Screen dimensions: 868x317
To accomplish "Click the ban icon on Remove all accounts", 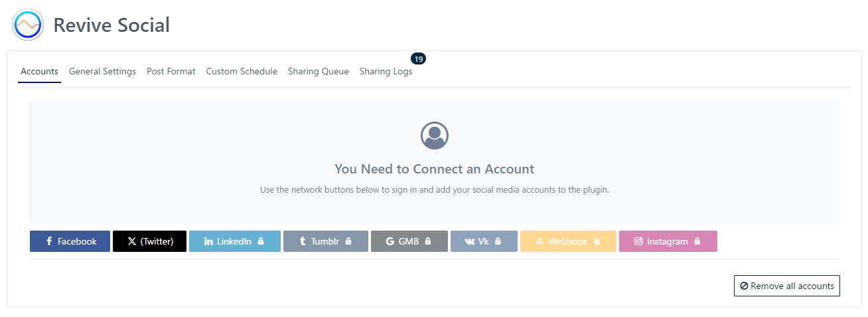I will [744, 286].
